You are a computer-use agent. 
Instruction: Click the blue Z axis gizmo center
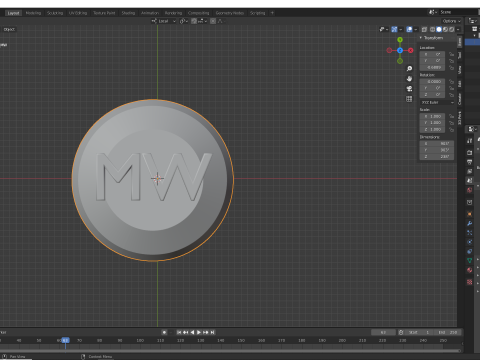pos(400,50)
